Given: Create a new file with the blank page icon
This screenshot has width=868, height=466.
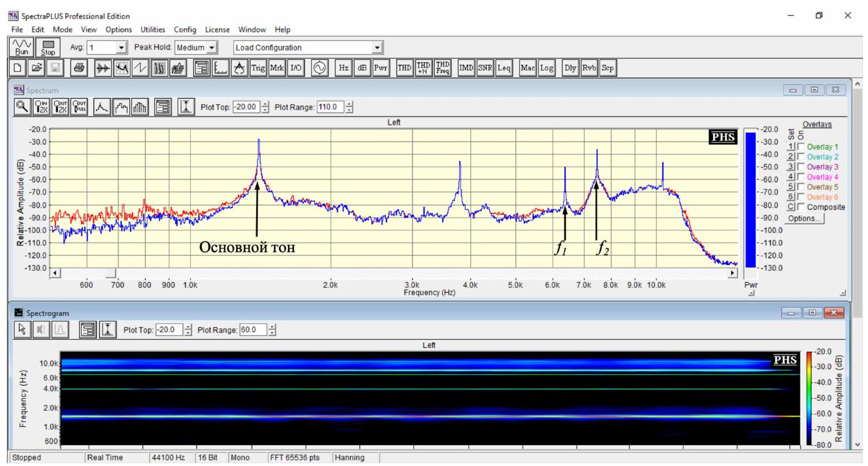Looking at the screenshot, I should (x=18, y=68).
